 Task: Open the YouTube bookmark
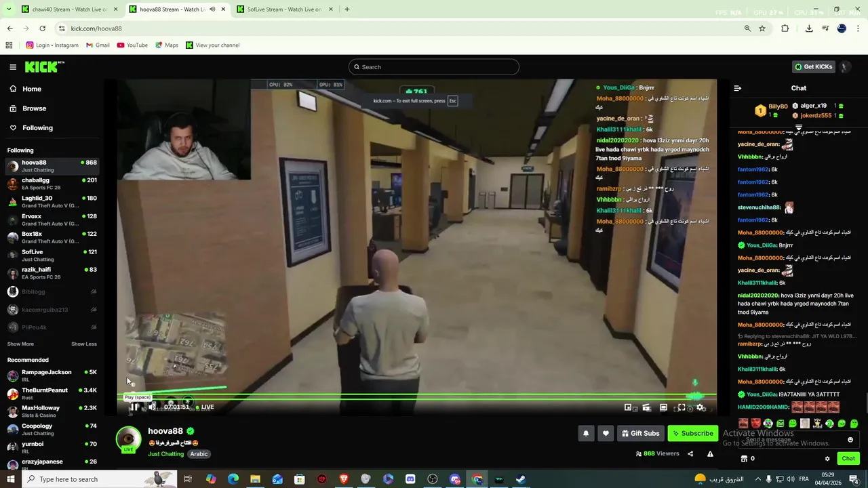(x=132, y=45)
